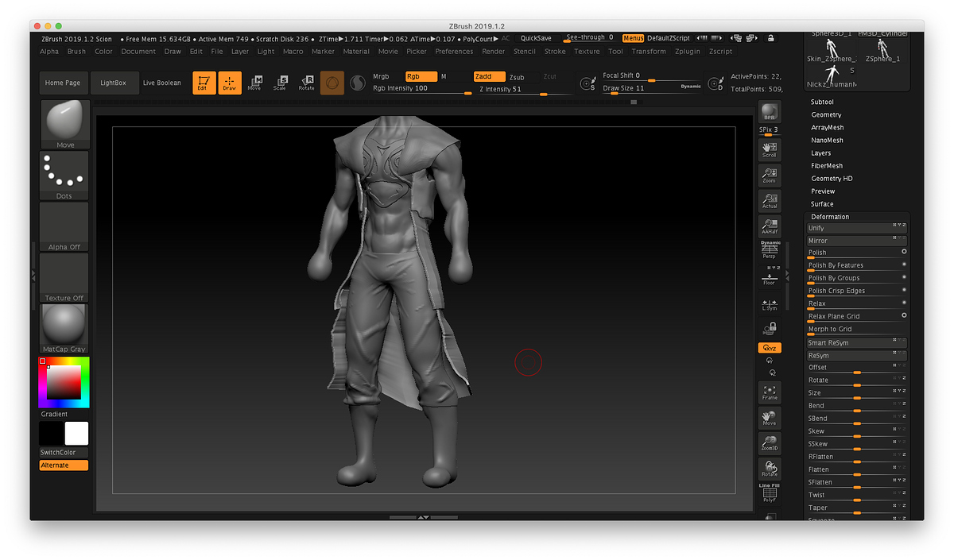
Task: Activate Edit mode button
Action: point(204,83)
